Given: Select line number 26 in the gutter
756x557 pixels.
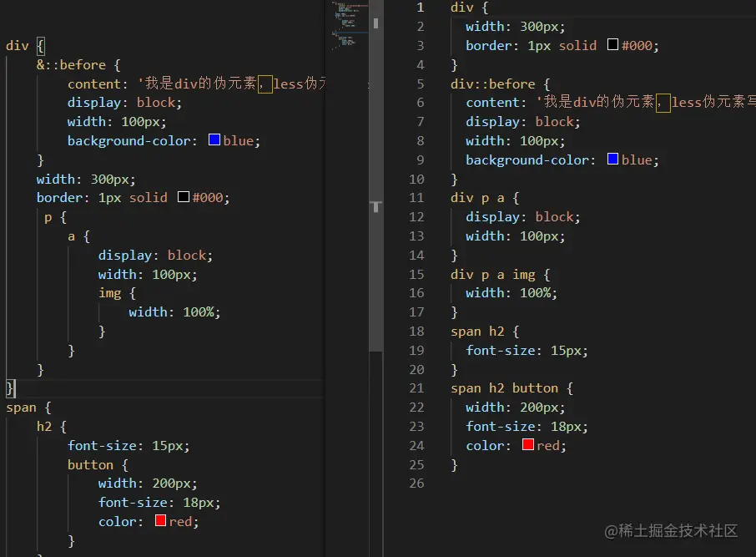Looking at the screenshot, I should click(416, 484).
